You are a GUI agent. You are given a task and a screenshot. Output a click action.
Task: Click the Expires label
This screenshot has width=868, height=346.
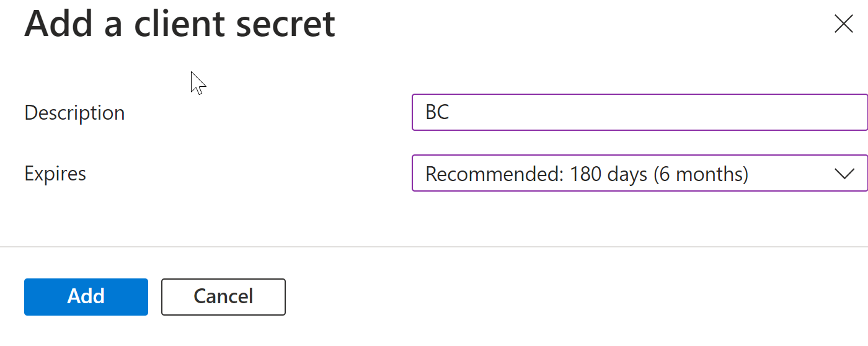click(55, 174)
